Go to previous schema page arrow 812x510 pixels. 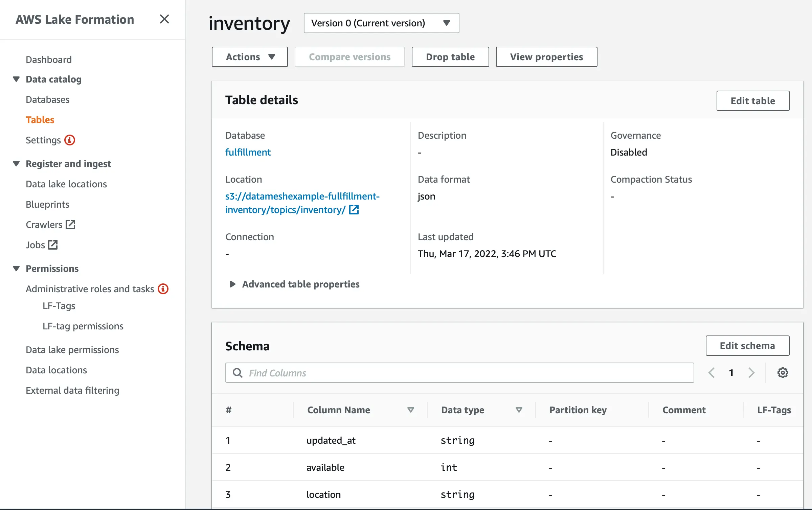(712, 373)
